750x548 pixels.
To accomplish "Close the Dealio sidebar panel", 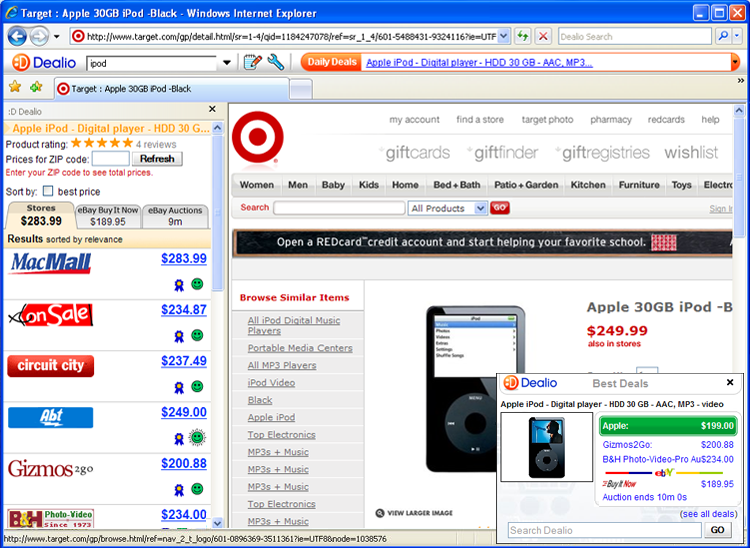I will [x=212, y=110].
